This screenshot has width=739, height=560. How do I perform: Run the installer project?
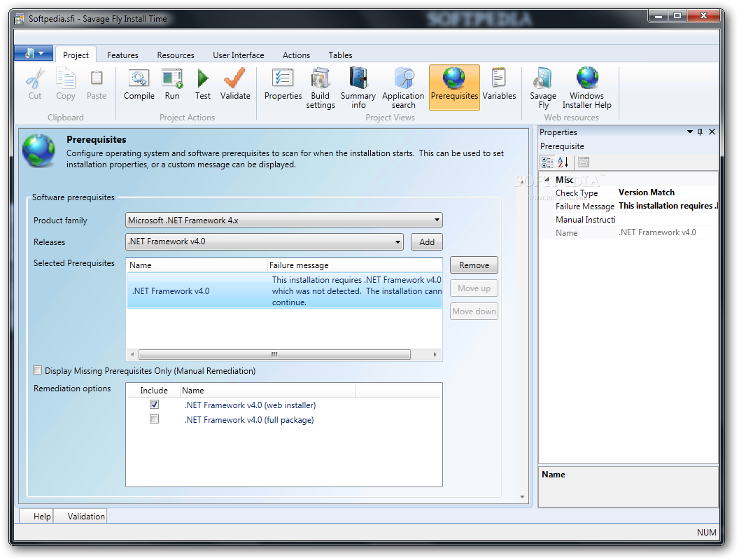tap(172, 84)
